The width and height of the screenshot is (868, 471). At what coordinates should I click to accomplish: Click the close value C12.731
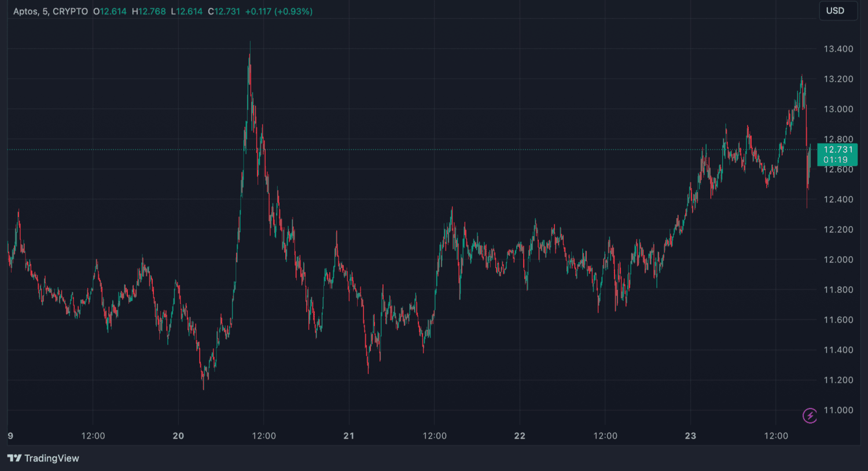[224, 12]
